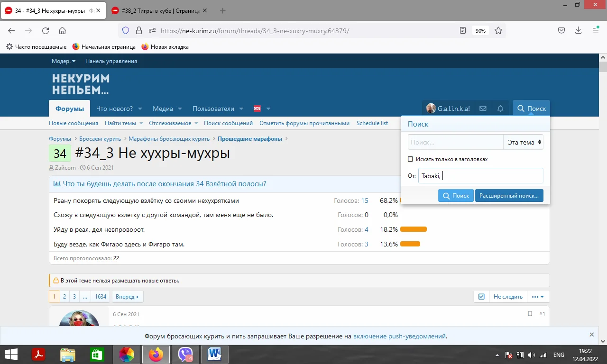Click the bookmark icon on post #1

[x=530, y=314]
